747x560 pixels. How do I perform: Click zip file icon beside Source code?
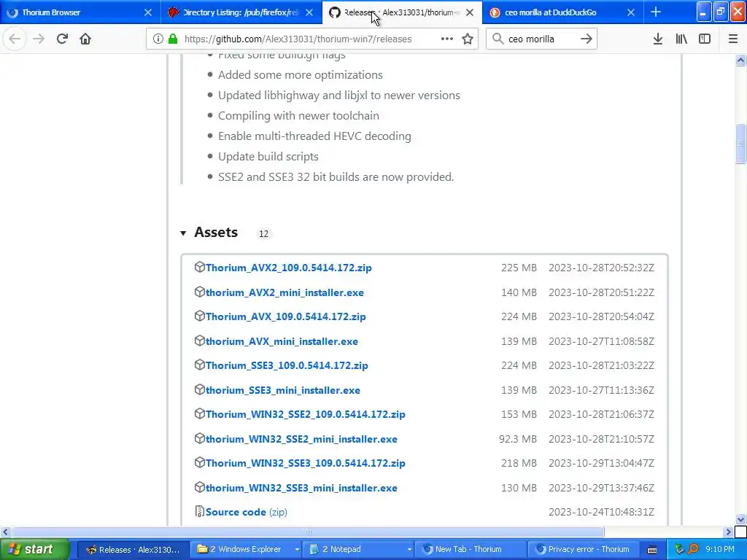click(x=200, y=511)
